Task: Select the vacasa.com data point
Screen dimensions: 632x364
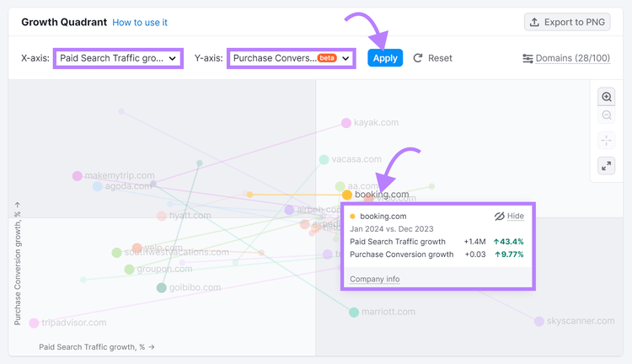Action: (324, 159)
